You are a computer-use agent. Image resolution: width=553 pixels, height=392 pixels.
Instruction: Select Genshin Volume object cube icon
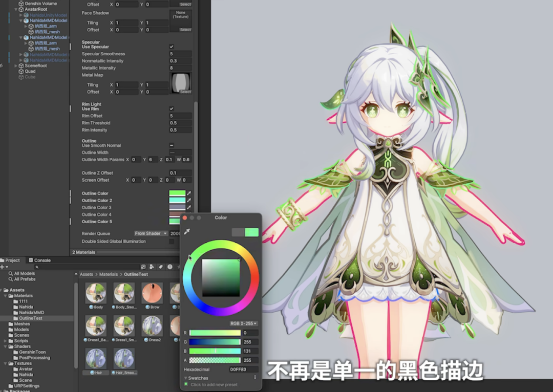point(21,4)
